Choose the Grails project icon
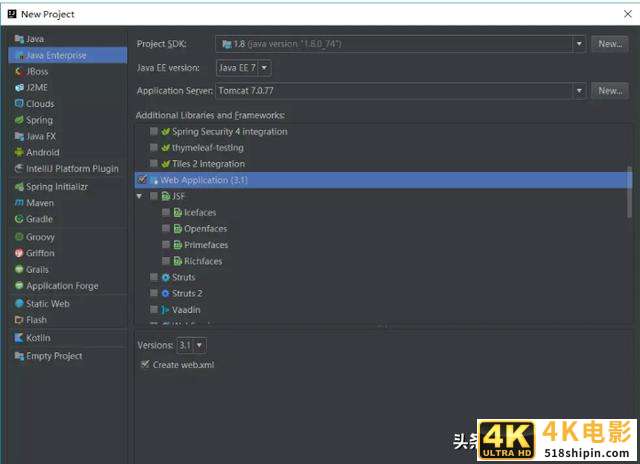 coord(19,269)
